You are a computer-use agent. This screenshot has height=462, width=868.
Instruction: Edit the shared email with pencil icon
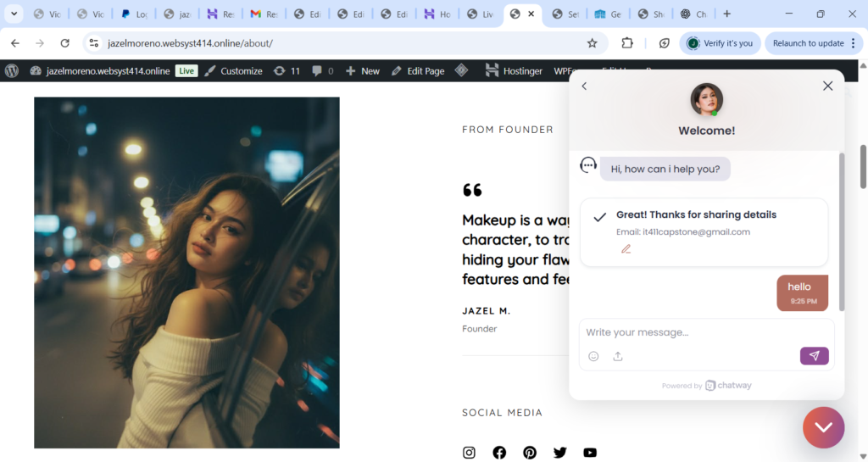(626, 249)
